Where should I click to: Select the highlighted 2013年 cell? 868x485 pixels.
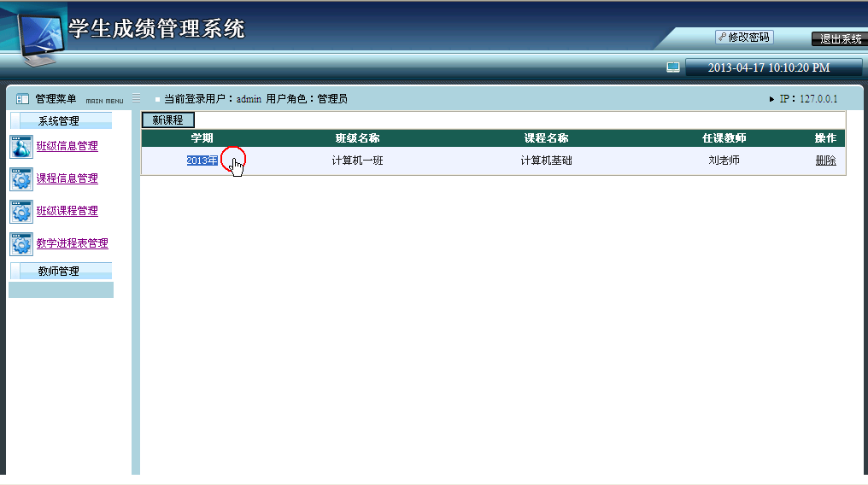202,161
